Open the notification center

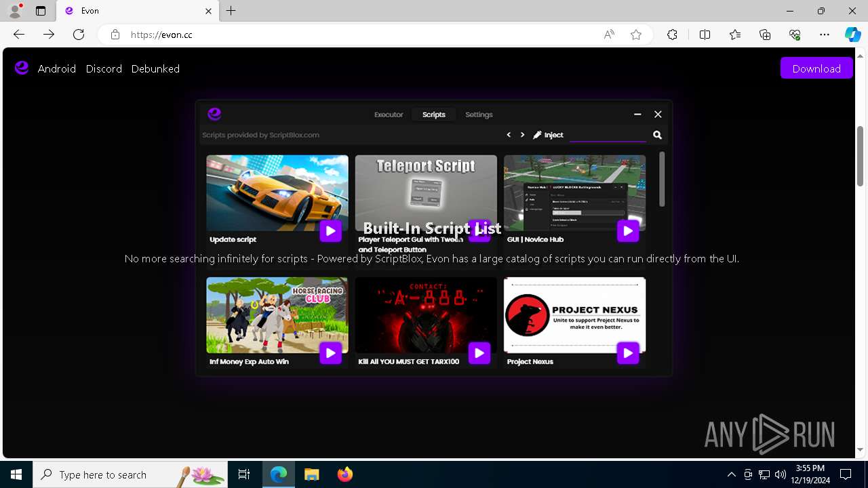pyautogui.click(x=846, y=474)
